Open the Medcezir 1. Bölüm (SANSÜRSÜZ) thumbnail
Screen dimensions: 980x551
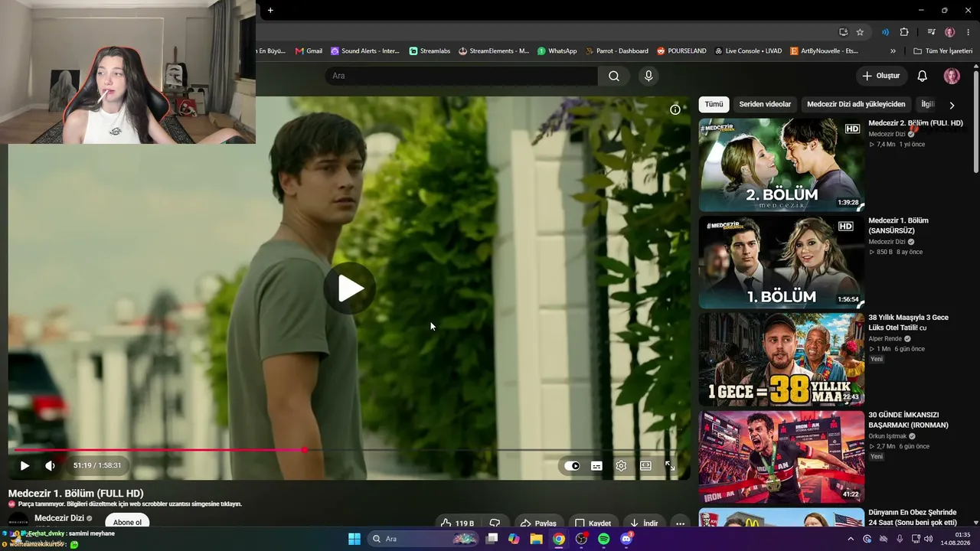coord(781,262)
